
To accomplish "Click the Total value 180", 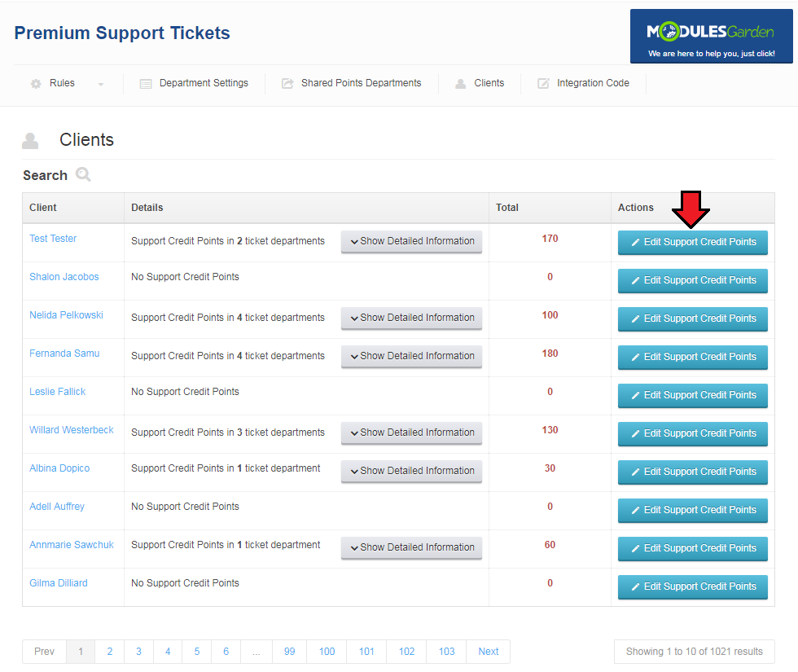I will click(x=550, y=354).
